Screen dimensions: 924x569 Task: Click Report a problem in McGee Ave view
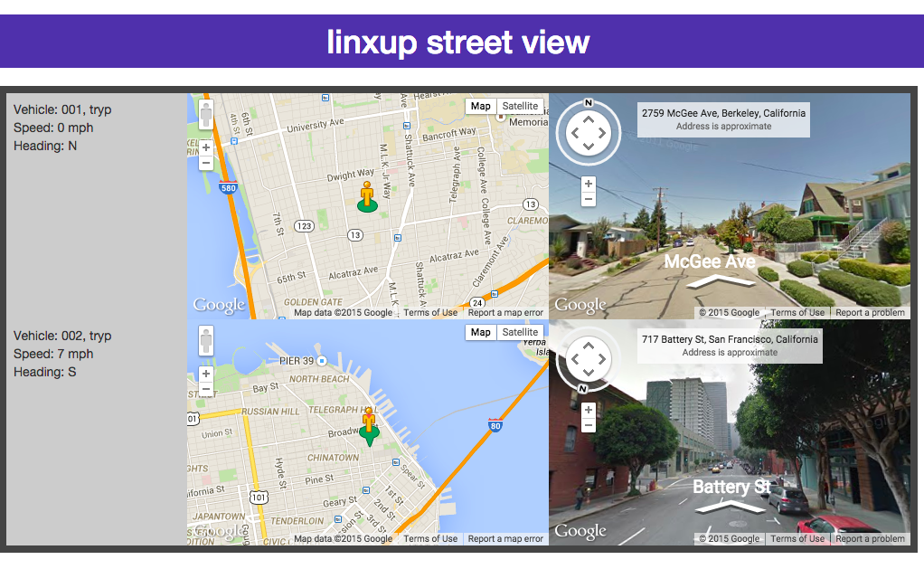pos(870,313)
